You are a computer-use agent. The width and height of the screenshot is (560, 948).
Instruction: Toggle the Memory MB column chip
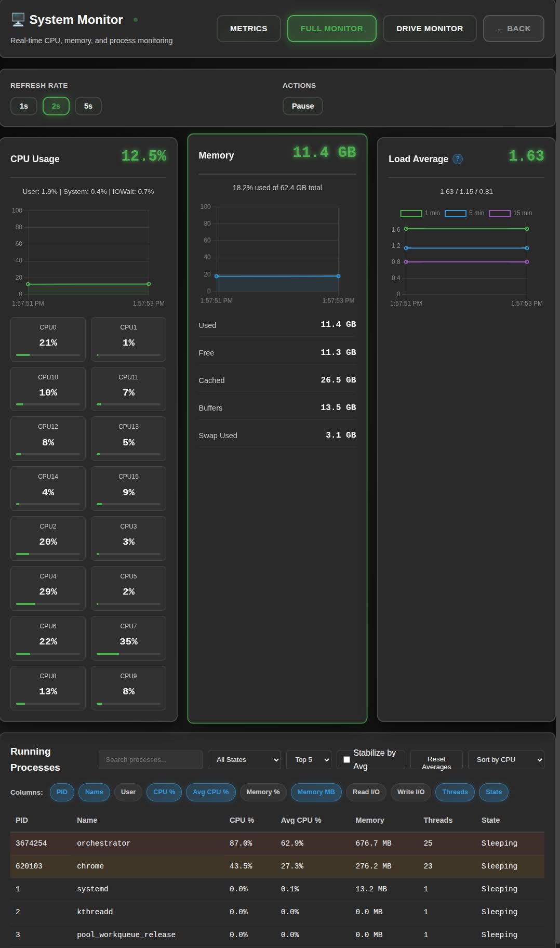tap(316, 792)
